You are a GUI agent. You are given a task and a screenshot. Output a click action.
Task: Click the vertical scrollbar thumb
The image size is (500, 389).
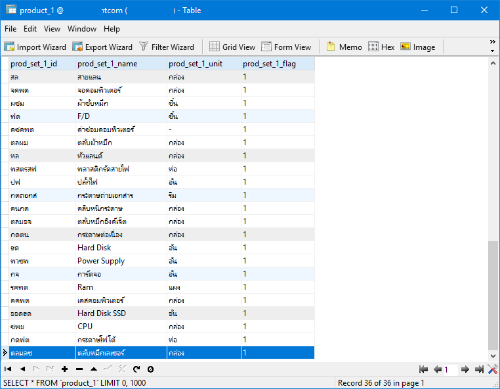pos(493,295)
